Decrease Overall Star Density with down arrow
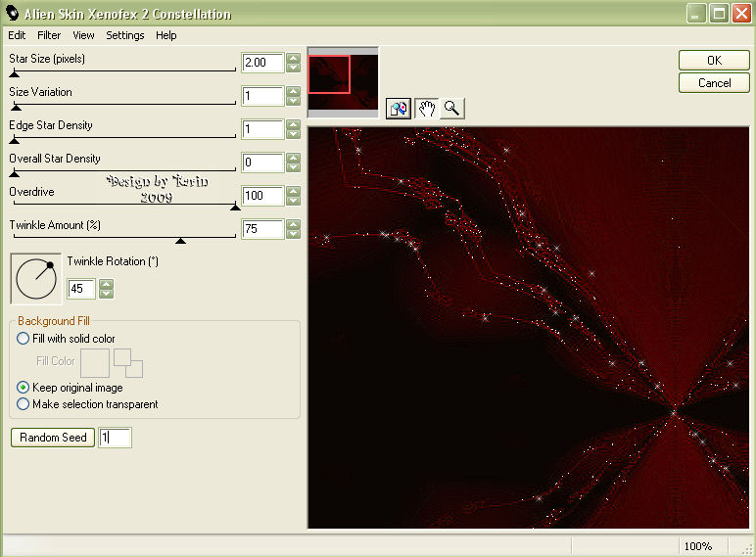This screenshot has height=557, width=756. [293, 167]
